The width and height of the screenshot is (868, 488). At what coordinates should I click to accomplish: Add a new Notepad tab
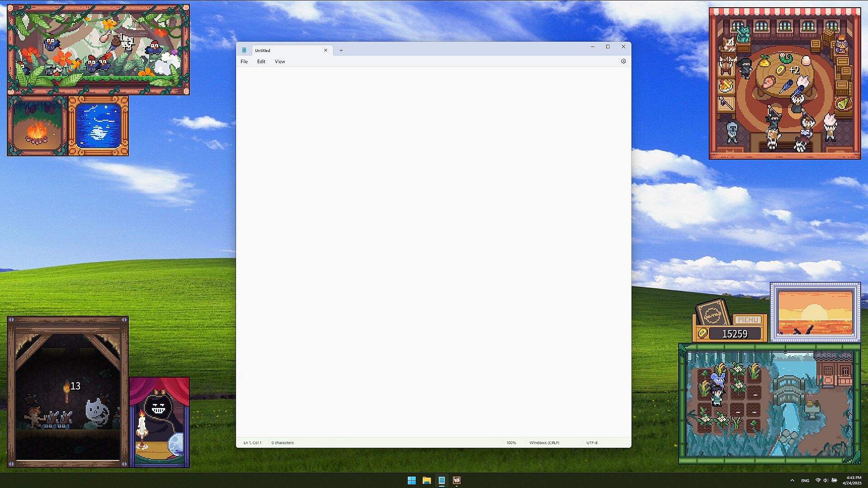coord(341,51)
